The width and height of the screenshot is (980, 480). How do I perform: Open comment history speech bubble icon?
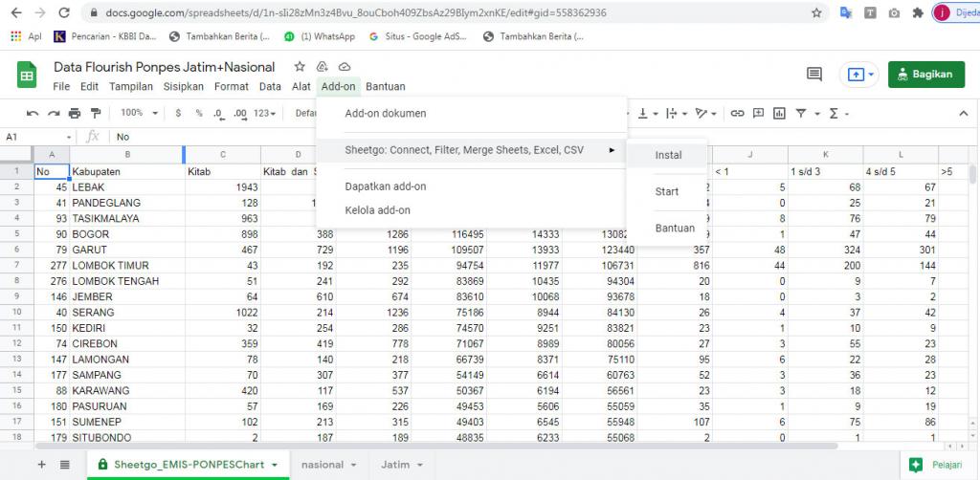(813, 75)
